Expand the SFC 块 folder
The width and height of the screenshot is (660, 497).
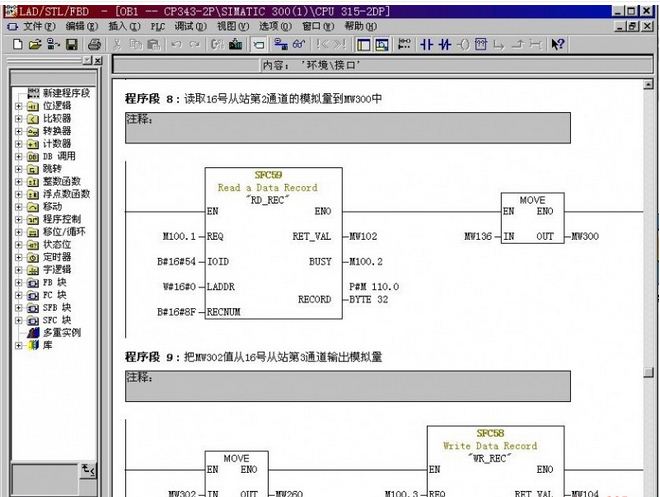tap(18, 320)
